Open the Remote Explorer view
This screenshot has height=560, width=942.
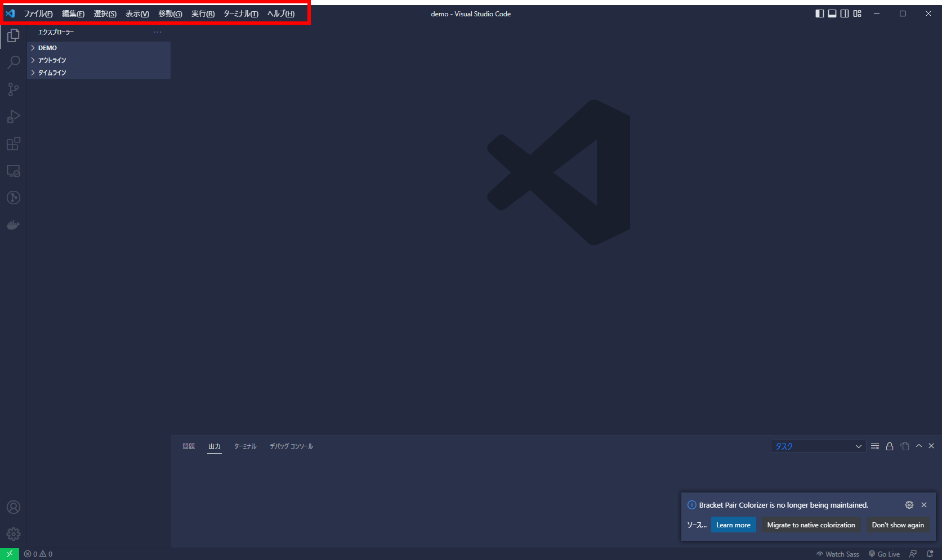coord(13,171)
